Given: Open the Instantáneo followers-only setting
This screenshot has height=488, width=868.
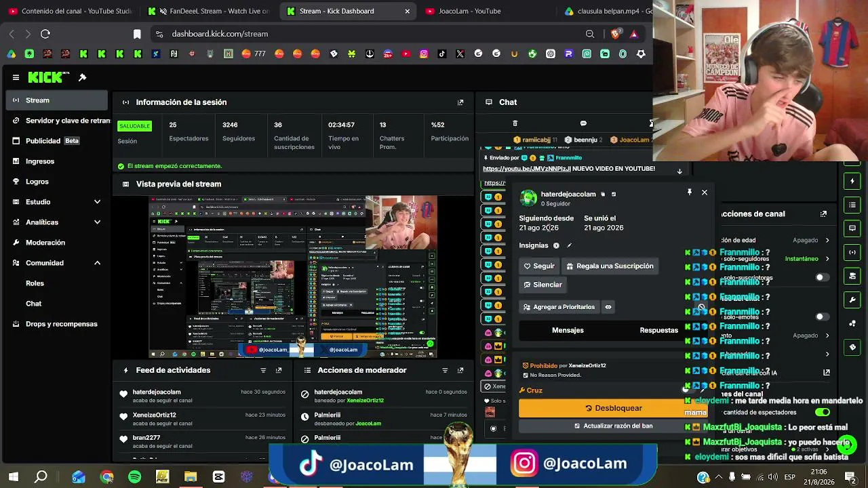Looking at the screenshot, I should [x=807, y=259].
